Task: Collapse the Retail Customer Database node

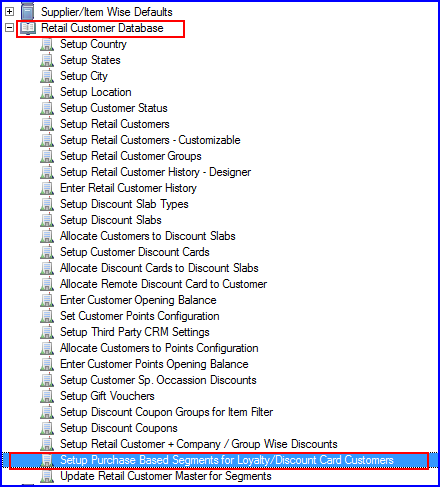Action: [10, 28]
